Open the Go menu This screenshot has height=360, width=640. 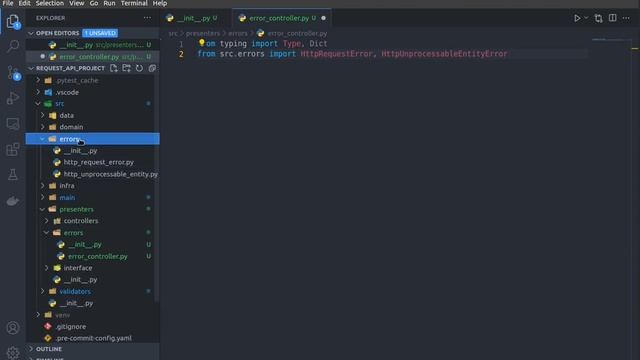[94, 3]
